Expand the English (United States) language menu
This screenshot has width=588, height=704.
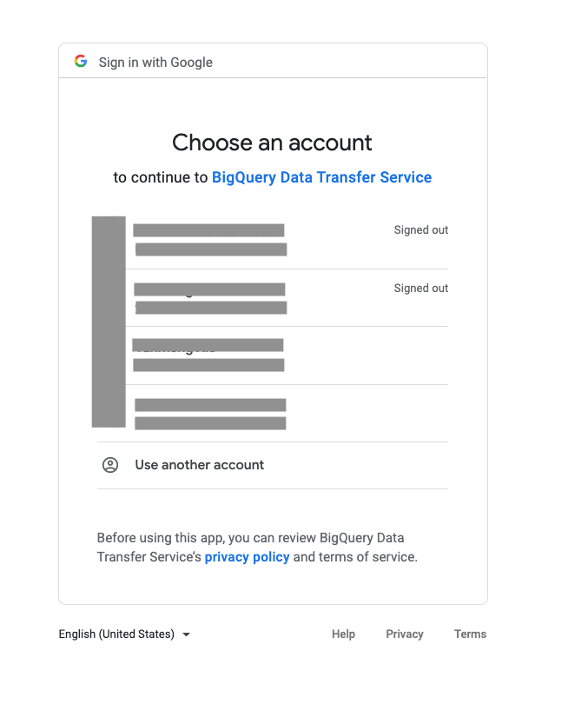click(124, 634)
